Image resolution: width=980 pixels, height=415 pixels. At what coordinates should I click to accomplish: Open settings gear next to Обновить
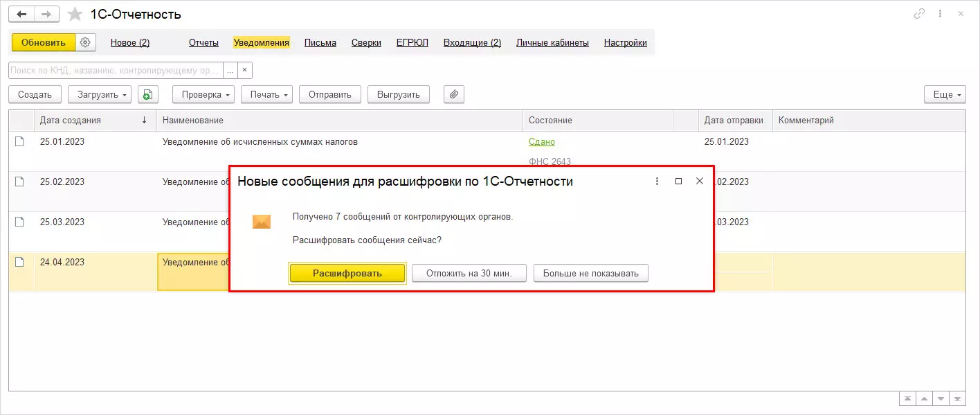tap(85, 42)
